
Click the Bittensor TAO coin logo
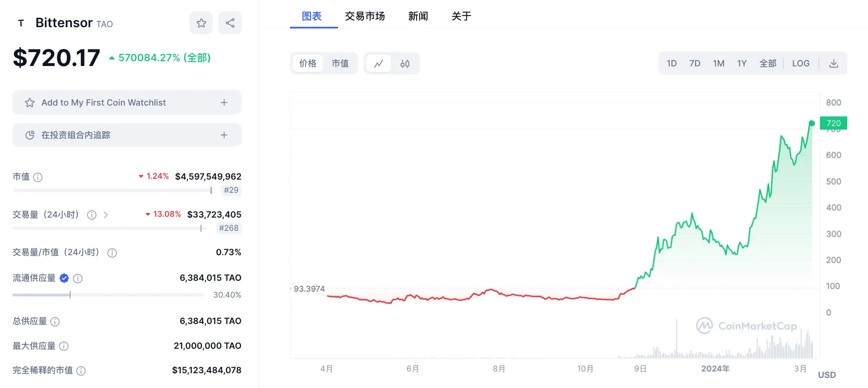20,23
